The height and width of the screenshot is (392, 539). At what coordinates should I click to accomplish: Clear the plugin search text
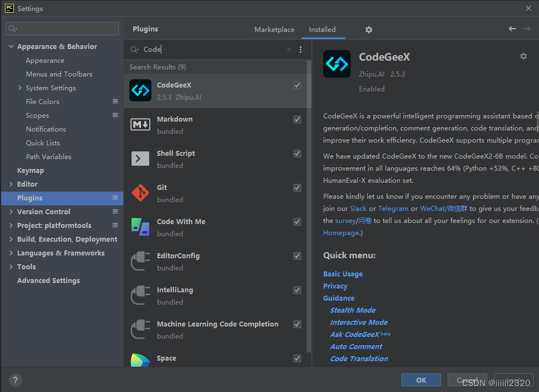point(288,50)
